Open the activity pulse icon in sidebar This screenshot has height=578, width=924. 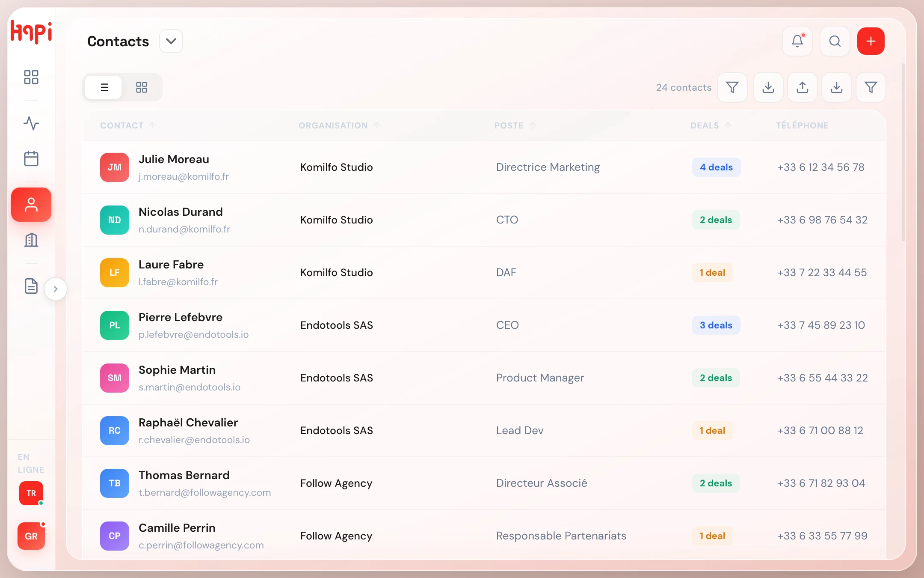(31, 123)
